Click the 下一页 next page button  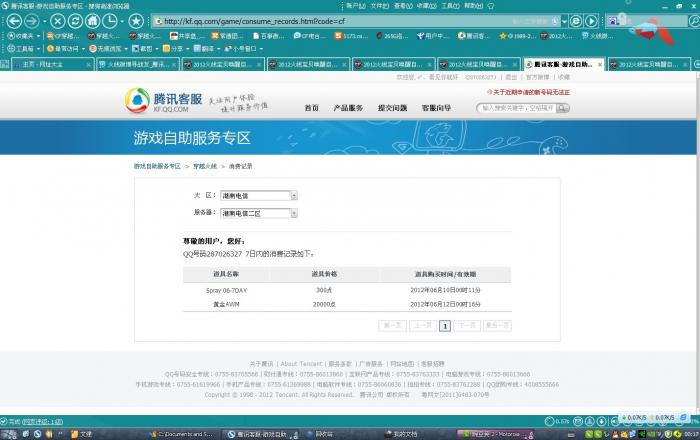pos(467,326)
